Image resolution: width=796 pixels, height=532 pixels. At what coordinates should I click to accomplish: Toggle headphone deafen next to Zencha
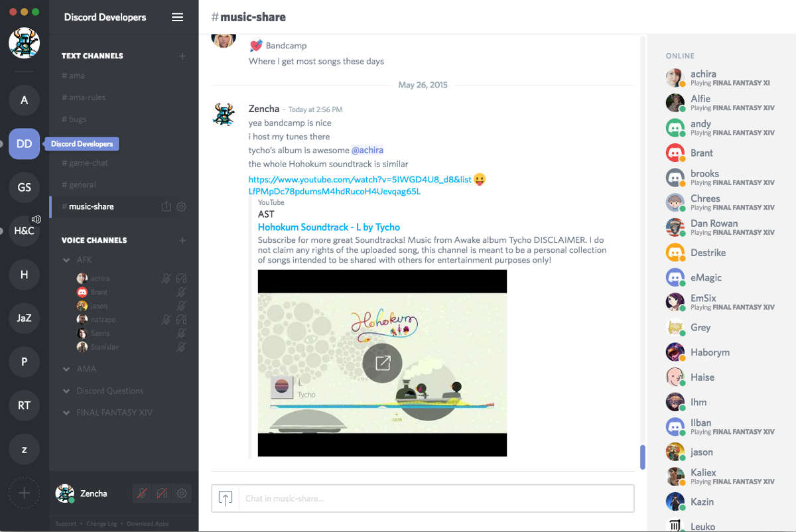pyautogui.click(x=162, y=494)
